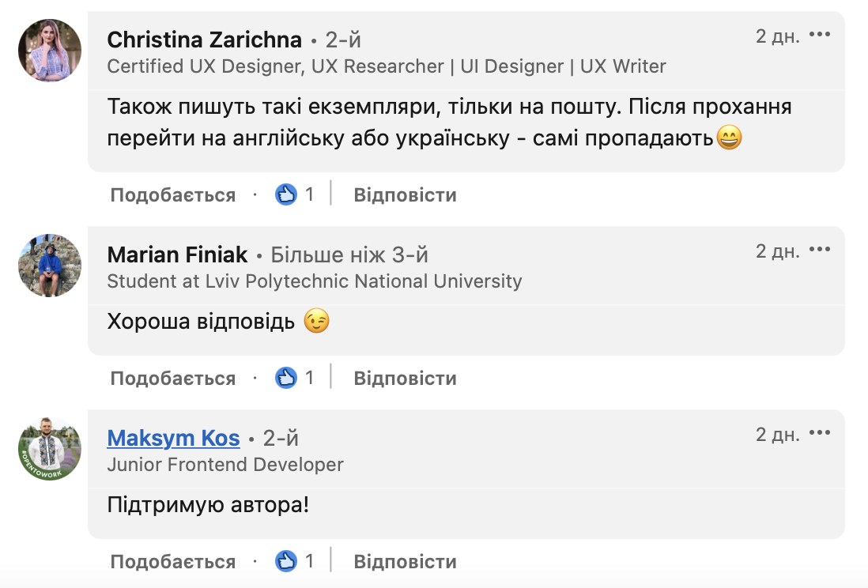868x588 pixels.
Task: Open Marian Finiak's profile photo
Action: click(x=50, y=266)
